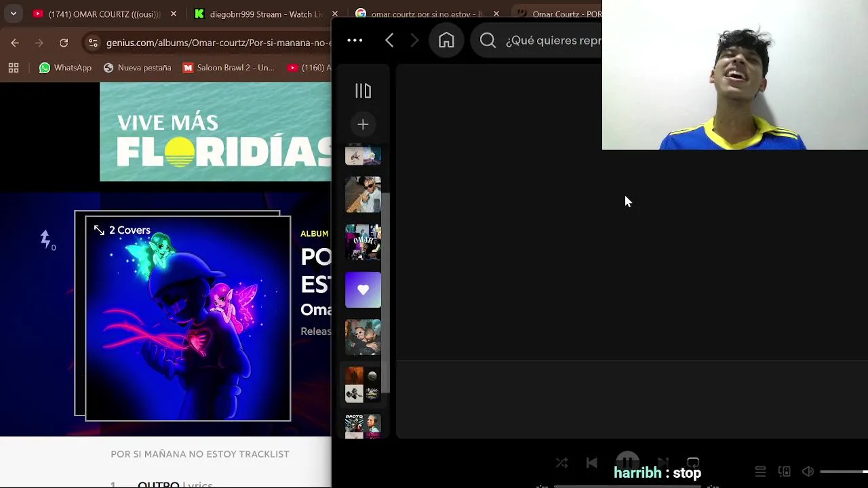The height and width of the screenshot is (488, 868).
Task: Close the diegobrr999 Stream tab
Action: [334, 14]
